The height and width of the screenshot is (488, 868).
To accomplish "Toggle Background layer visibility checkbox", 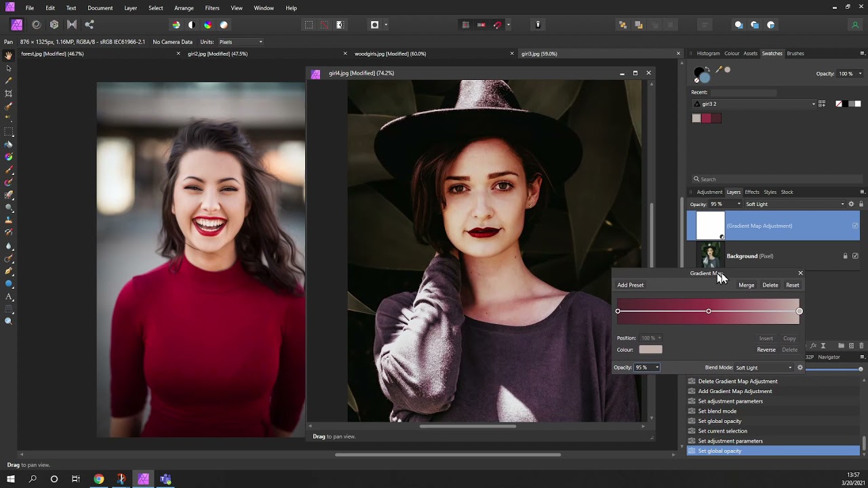I will tap(855, 256).
